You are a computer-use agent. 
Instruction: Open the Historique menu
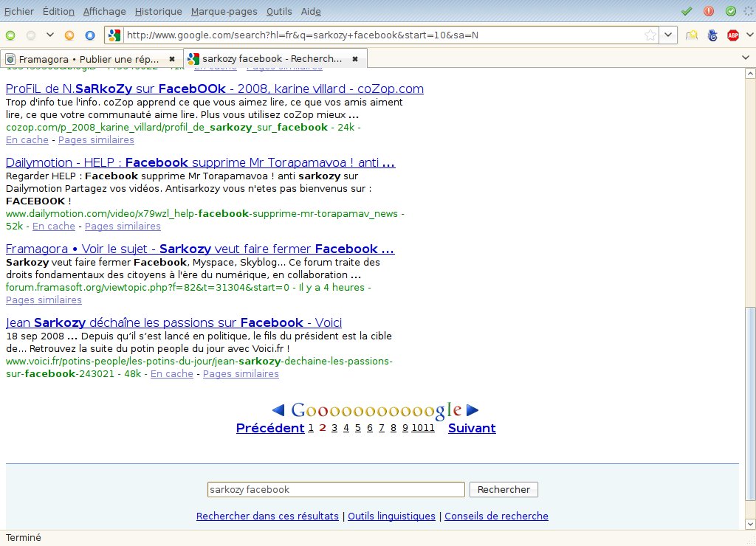(158, 12)
